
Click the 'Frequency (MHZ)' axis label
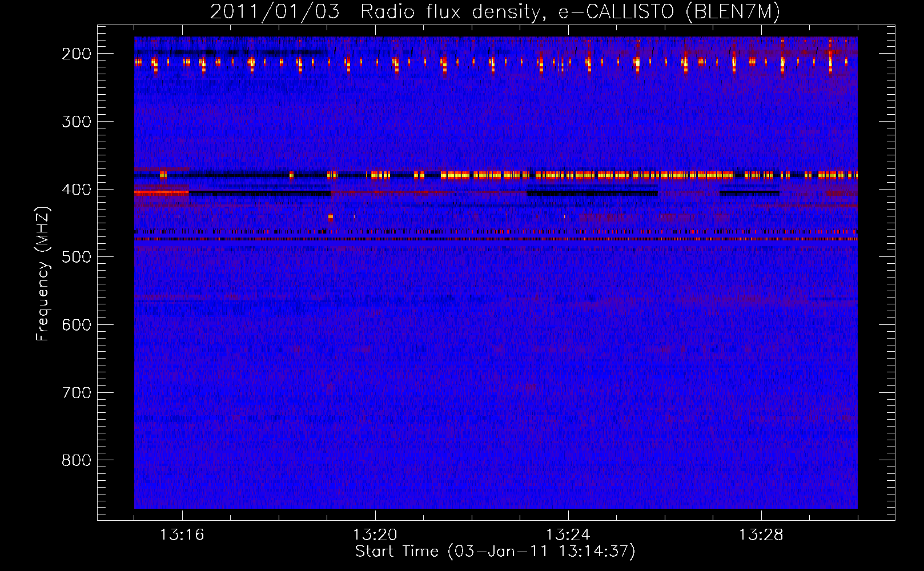[43, 274]
